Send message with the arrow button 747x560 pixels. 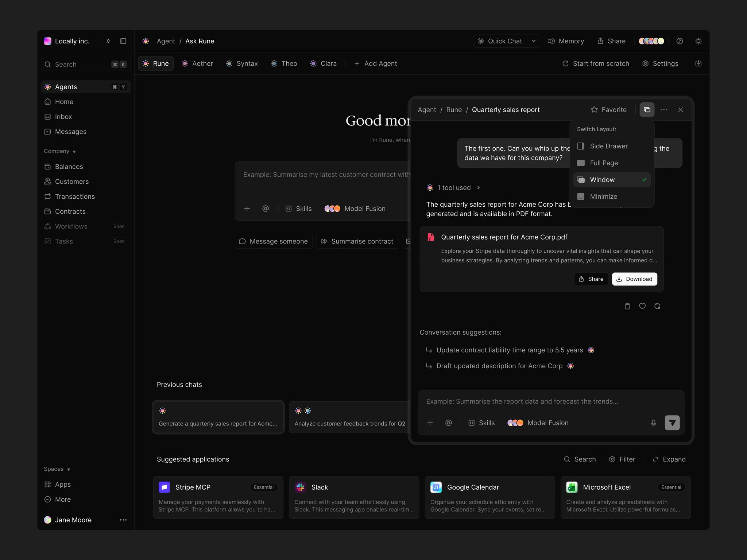click(672, 423)
